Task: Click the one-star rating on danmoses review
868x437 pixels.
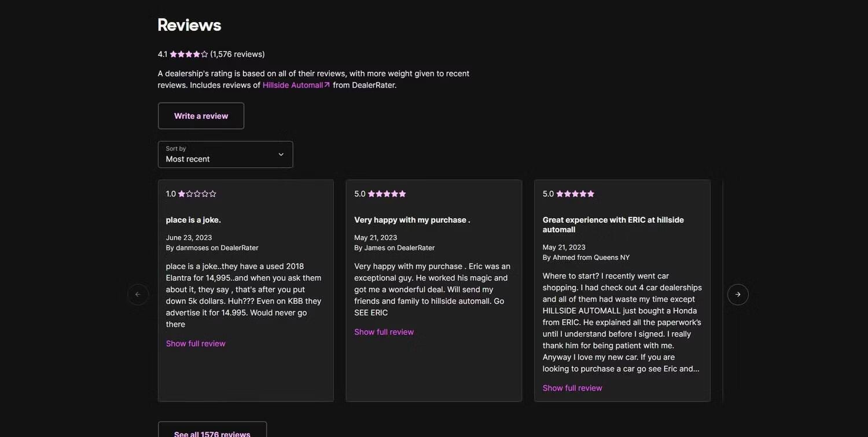Action: click(197, 194)
